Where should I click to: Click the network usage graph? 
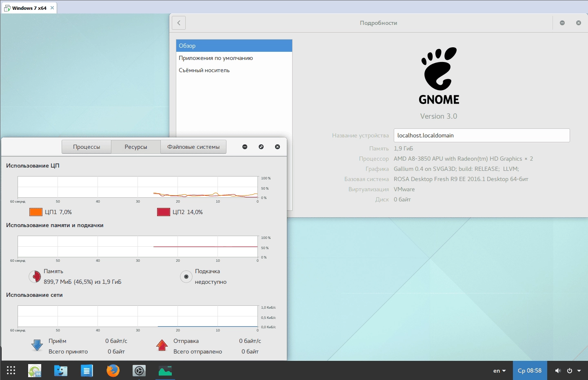(138, 316)
